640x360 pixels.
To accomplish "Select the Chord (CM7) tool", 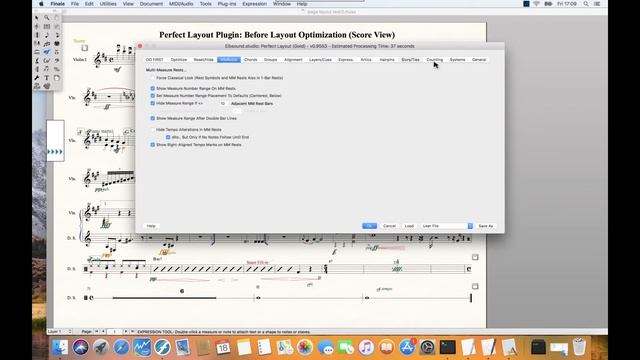I will (47, 60).
